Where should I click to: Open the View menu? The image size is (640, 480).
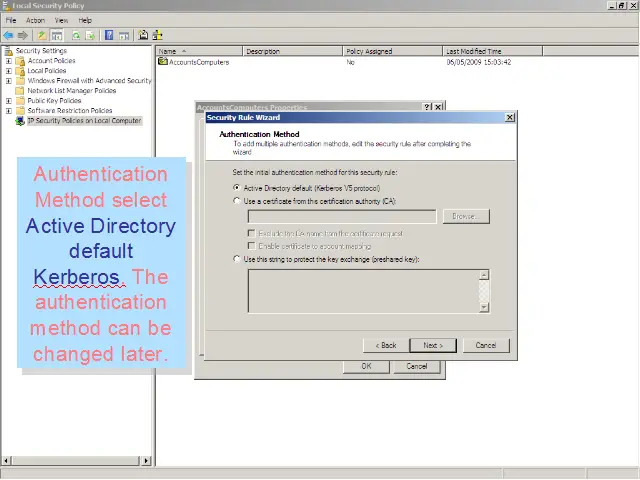pos(61,20)
